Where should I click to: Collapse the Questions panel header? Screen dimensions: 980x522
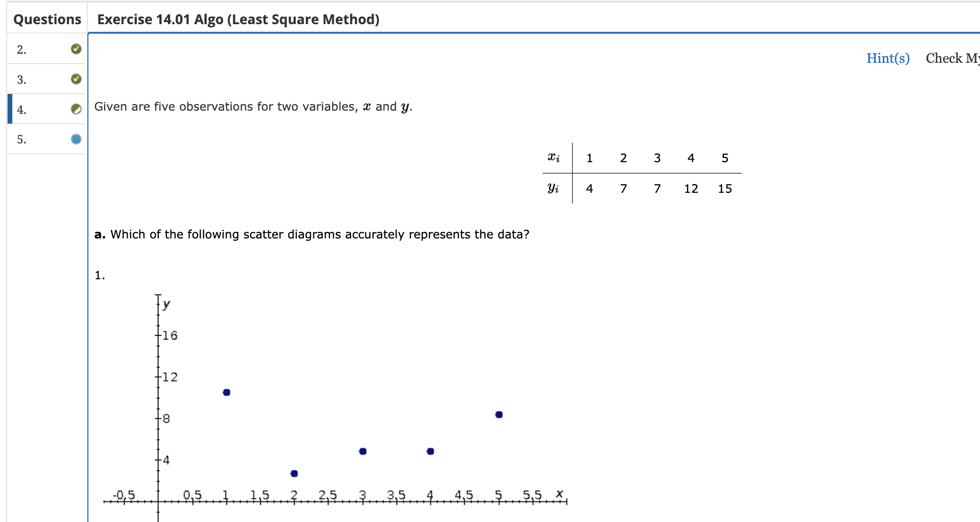[47, 19]
